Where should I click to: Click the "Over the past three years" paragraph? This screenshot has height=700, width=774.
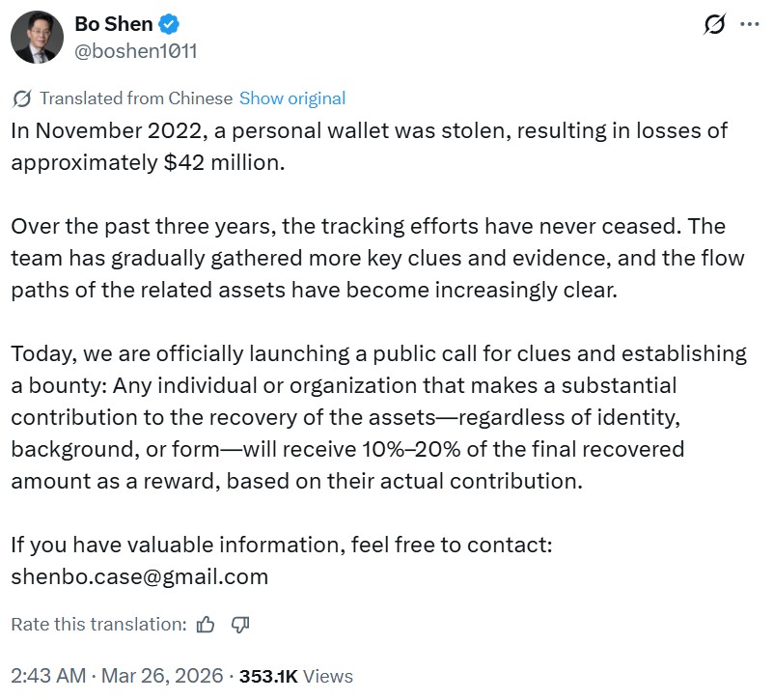click(x=367, y=258)
